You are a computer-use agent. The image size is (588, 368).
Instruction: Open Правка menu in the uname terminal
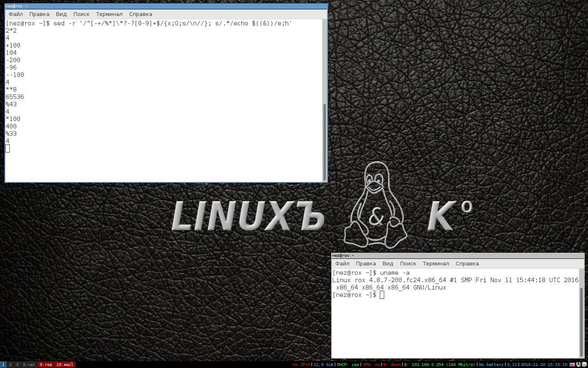[366, 263]
